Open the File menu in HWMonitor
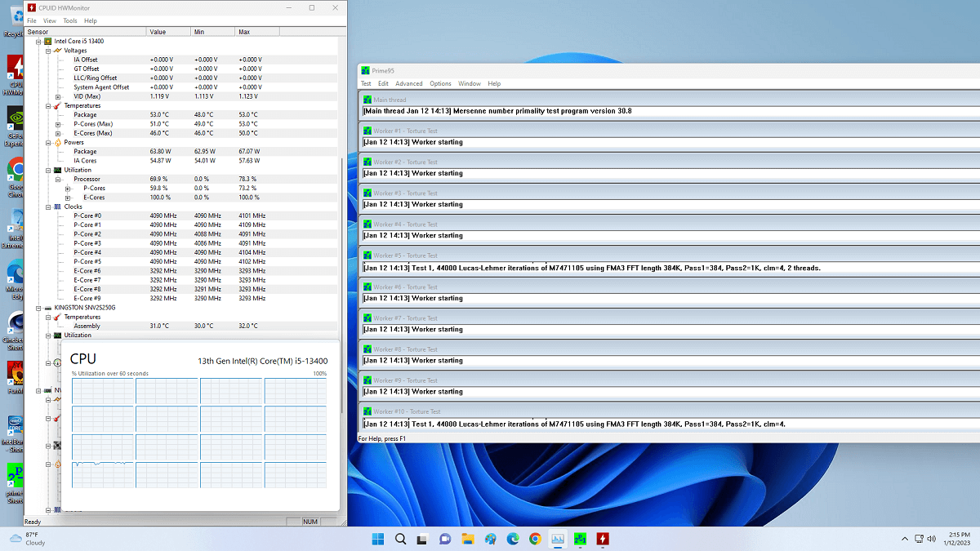Image resolution: width=980 pixels, height=551 pixels. 31,20
